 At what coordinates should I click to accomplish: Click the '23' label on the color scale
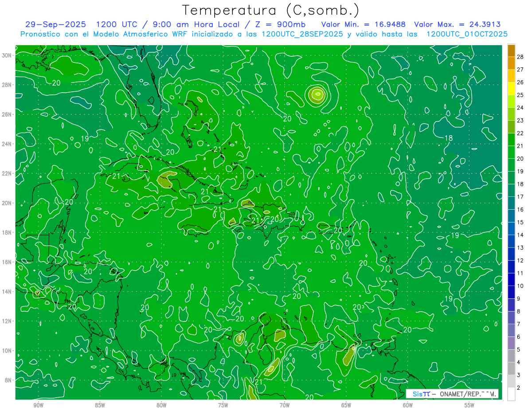point(520,120)
